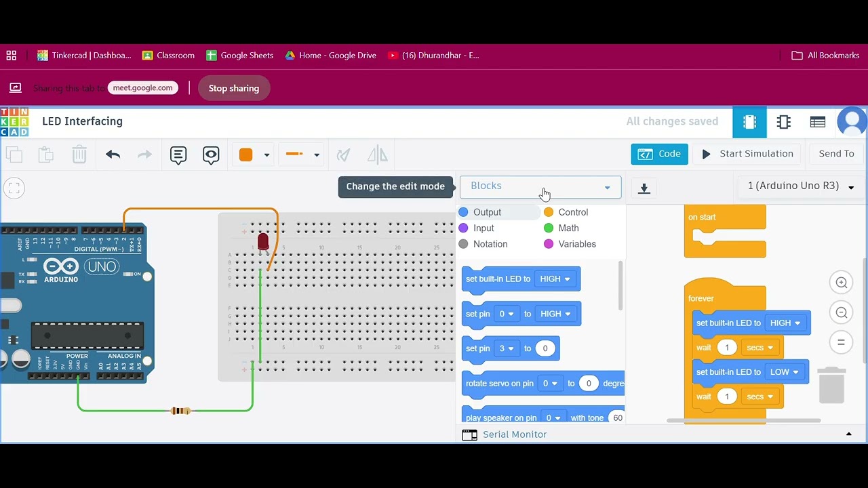The image size is (868, 488).
Task: Open the Component list view icon
Action: (818, 122)
